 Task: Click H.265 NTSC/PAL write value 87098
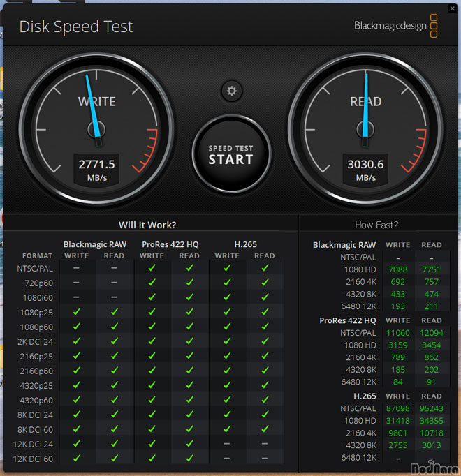(x=398, y=408)
